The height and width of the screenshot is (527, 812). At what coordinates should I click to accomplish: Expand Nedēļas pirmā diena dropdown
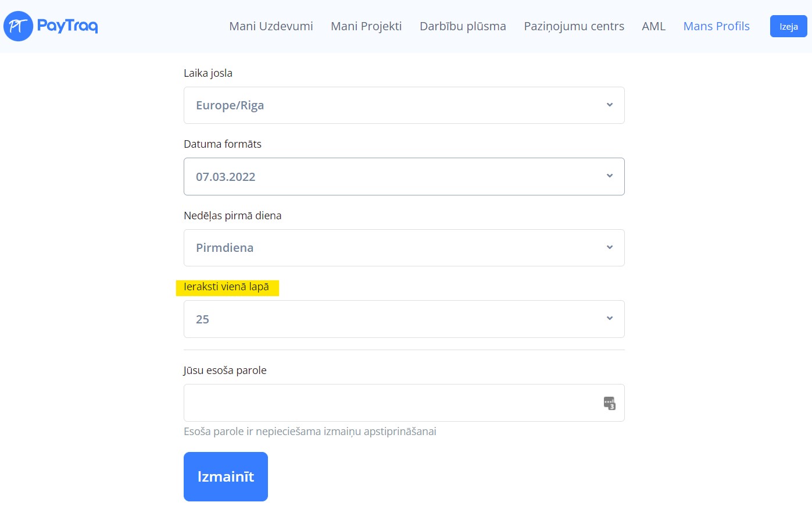tap(403, 248)
